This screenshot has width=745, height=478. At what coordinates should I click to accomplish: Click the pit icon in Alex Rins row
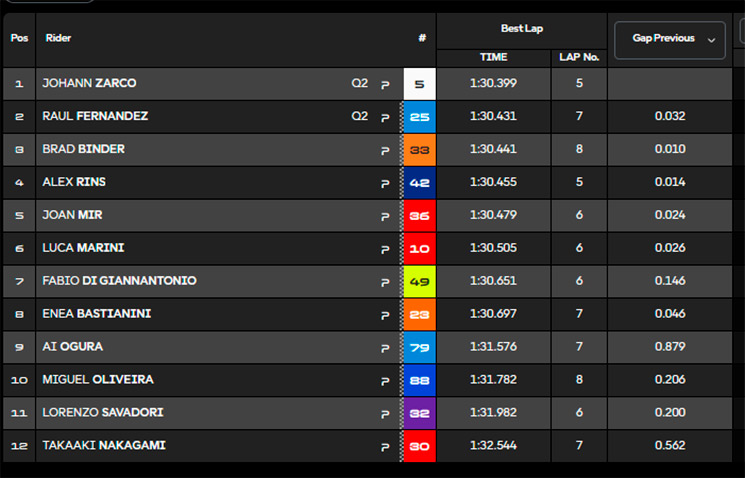tap(385, 184)
